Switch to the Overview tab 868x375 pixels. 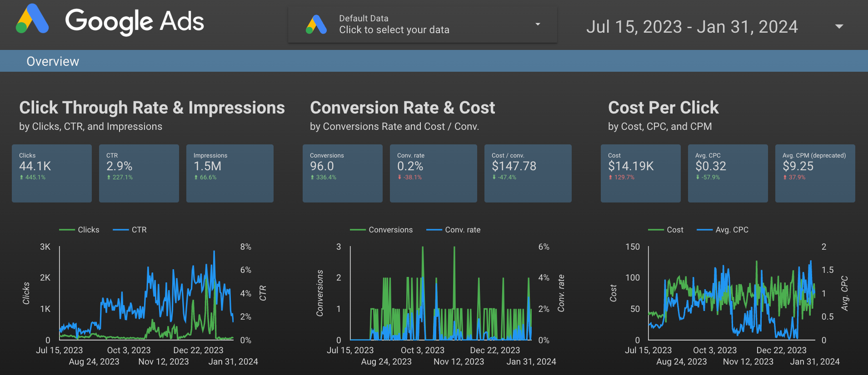coord(53,61)
